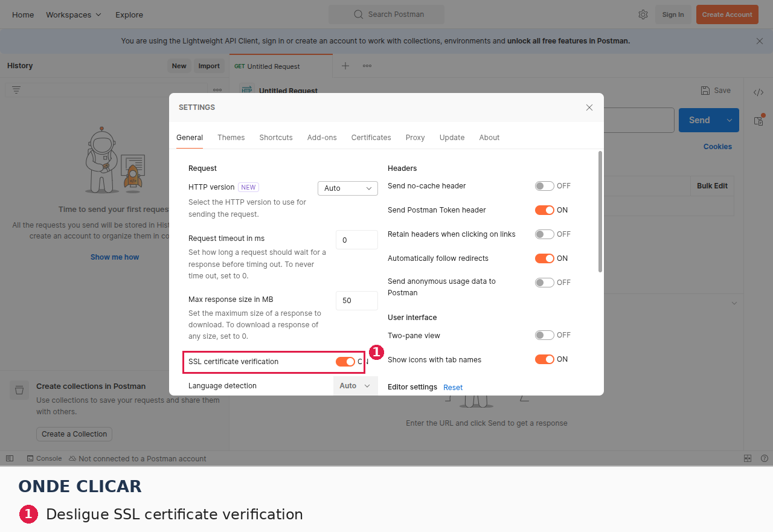Viewport: 773px width, 532px height.
Task: Click the Not connected to Postman account status
Action: (138, 458)
